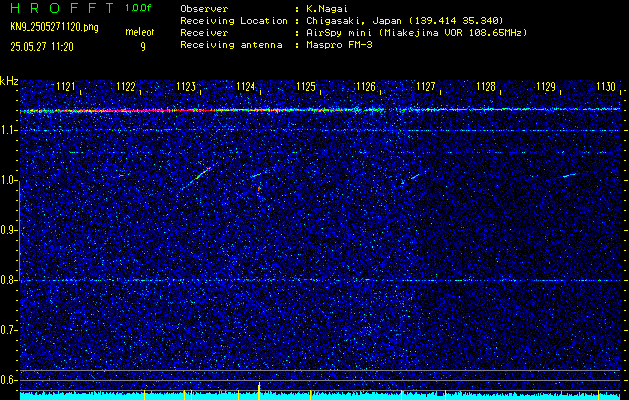
Task: Click the file name KN9_2505271120.png
Action: pyautogui.click(x=54, y=27)
